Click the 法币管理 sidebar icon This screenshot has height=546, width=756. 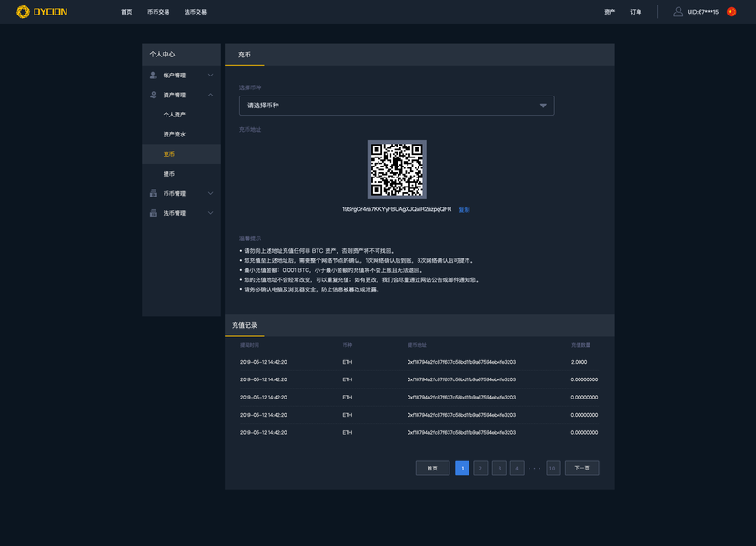click(x=154, y=213)
